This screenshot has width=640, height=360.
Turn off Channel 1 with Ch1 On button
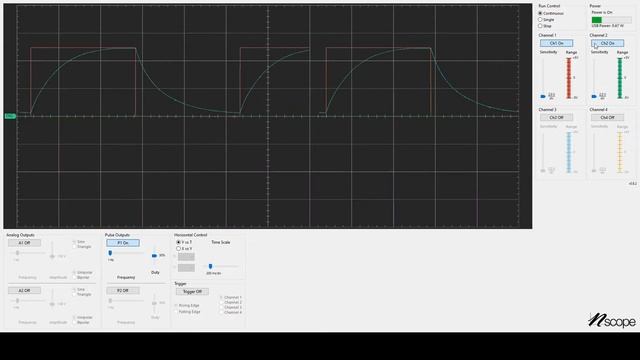coord(556,43)
